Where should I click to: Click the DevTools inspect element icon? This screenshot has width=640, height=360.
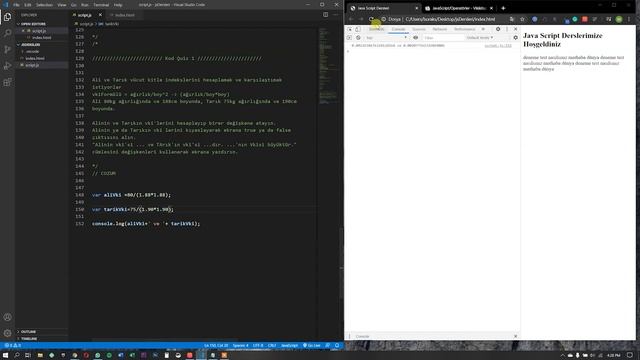tap(350, 29)
